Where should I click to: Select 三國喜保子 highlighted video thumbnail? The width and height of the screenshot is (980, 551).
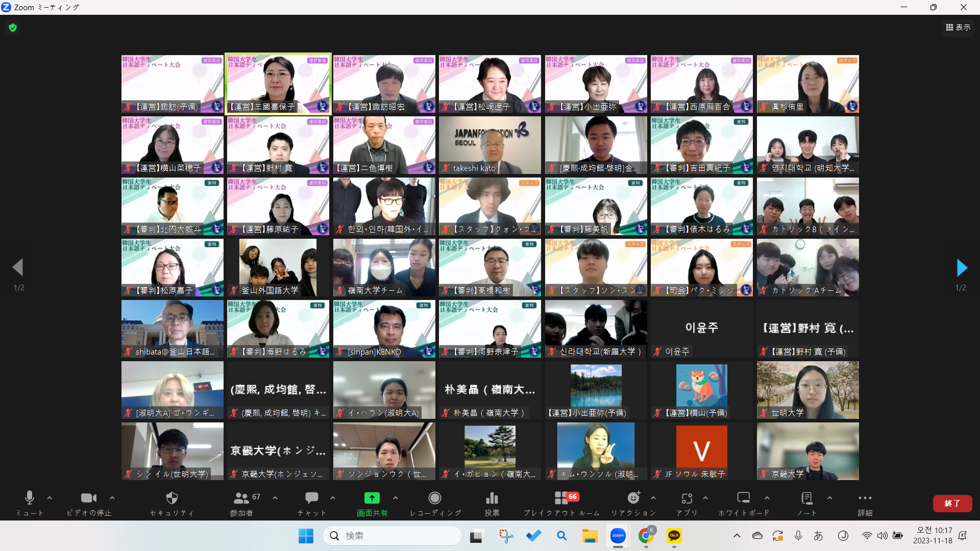tap(278, 84)
